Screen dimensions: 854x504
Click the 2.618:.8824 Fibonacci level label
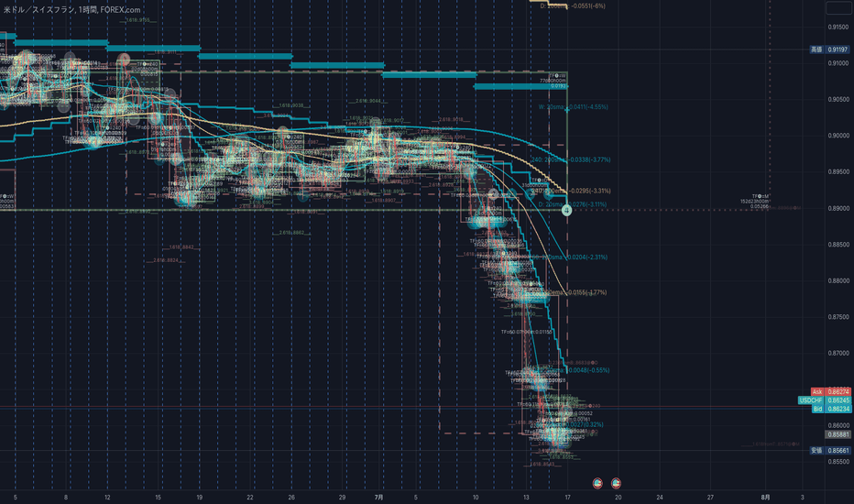pos(166,260)
